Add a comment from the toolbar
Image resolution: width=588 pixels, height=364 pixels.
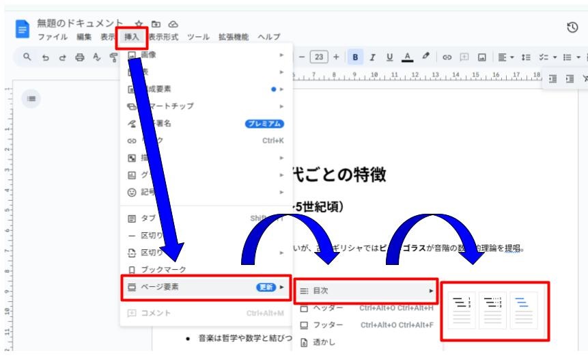click(464, 57)
